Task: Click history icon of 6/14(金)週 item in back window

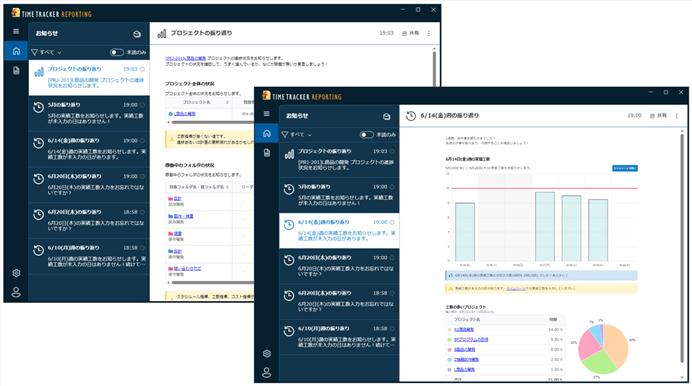Action: click(x=38, y=143)
